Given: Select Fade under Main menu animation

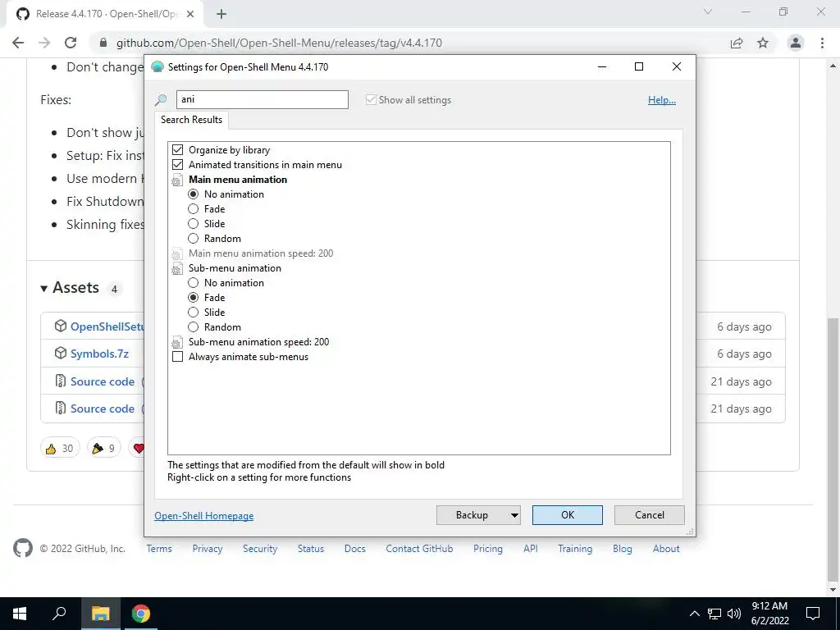Looking at the screenshot, I should click(x=194, y=209).
